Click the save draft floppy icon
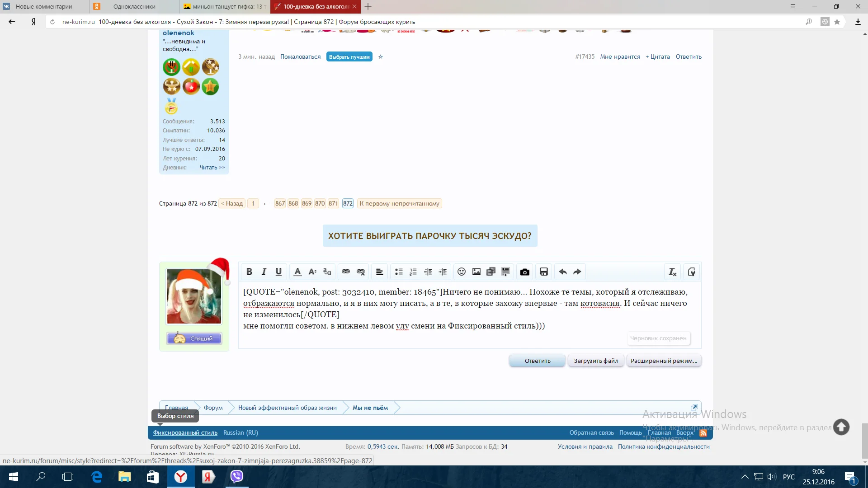 pyautogui.click(x=544, y=272)
